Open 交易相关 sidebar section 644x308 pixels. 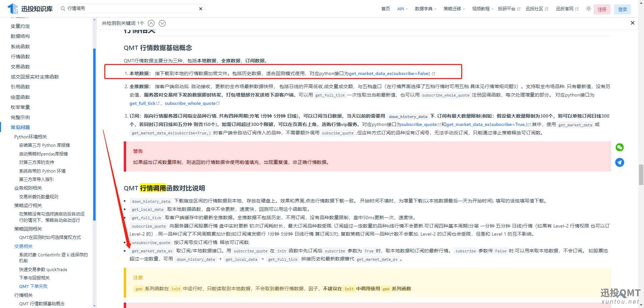tap(23, 246)
